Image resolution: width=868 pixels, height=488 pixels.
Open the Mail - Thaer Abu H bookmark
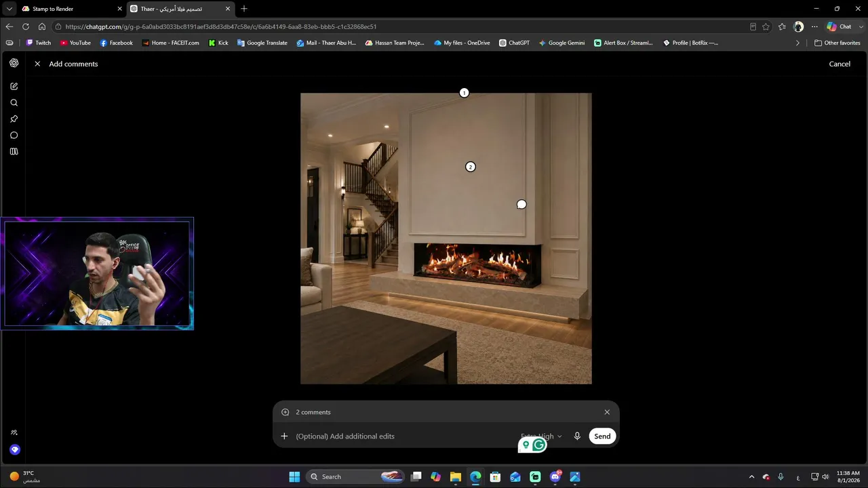tap(326, 43)
